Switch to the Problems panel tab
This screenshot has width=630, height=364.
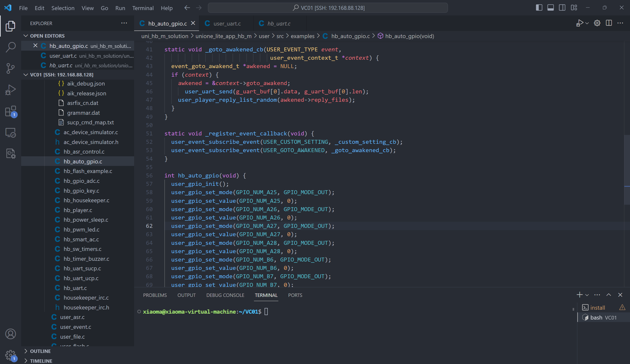(x=155, y=295)
